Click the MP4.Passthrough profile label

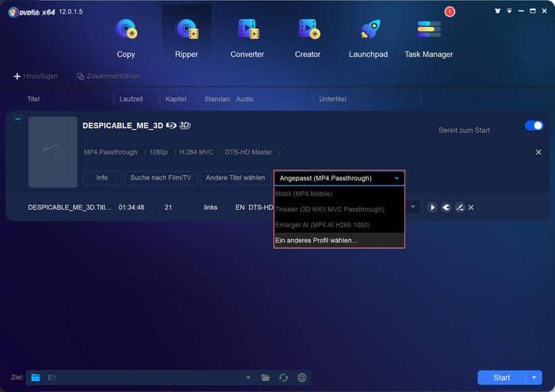click(110, 152)
